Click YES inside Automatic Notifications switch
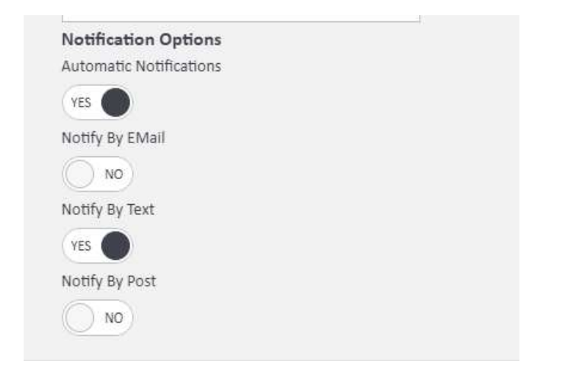The width and height of the screenshot is (588, 387). 81,103
